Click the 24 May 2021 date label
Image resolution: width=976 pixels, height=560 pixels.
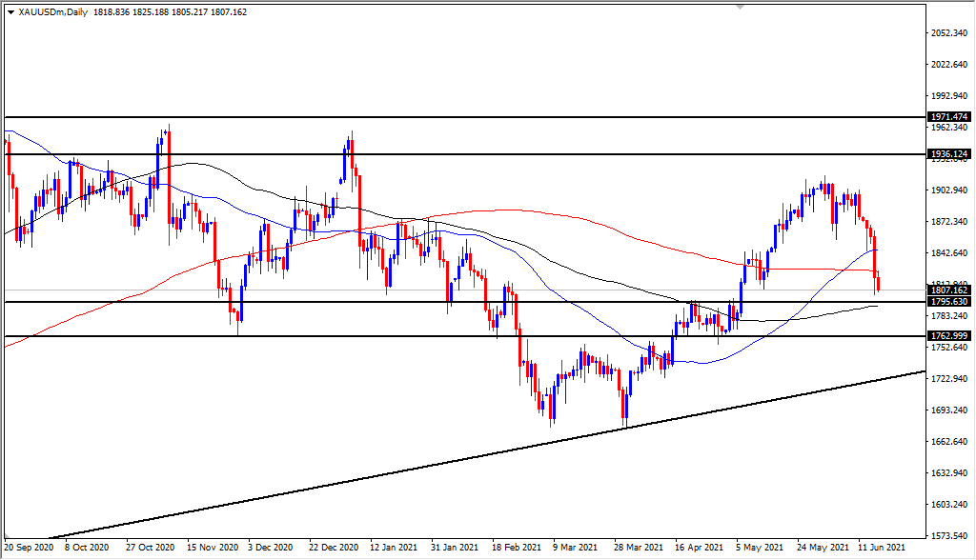[822, 548]
